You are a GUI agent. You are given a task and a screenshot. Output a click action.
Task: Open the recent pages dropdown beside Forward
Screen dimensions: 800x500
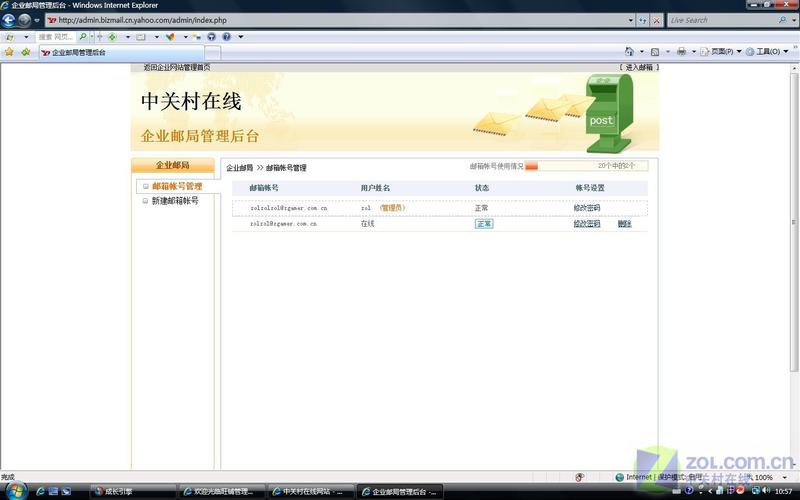click(x=37, y=20)
